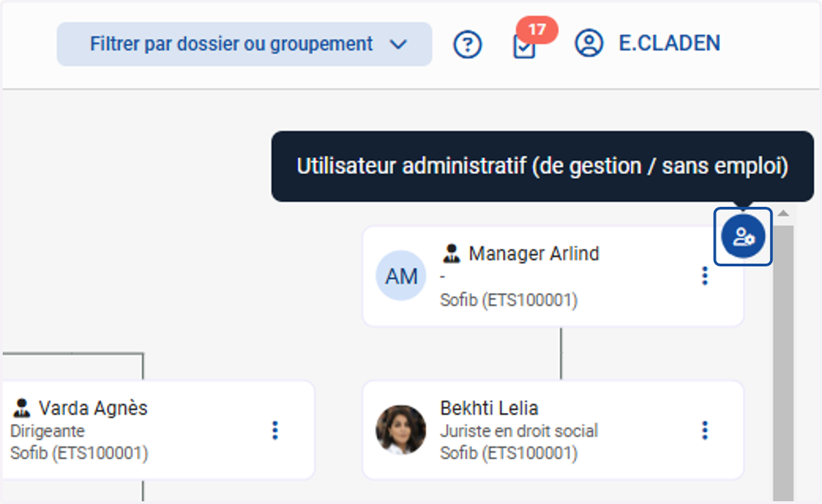822x504 pixels.
Task: Click the administrative user icon button
Action: coord(743,237)
